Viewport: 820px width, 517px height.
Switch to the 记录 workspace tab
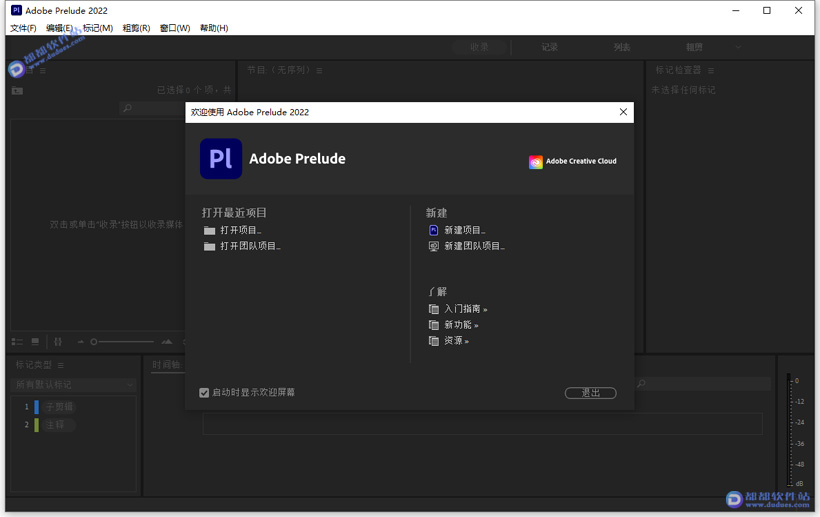click(549, 47)
